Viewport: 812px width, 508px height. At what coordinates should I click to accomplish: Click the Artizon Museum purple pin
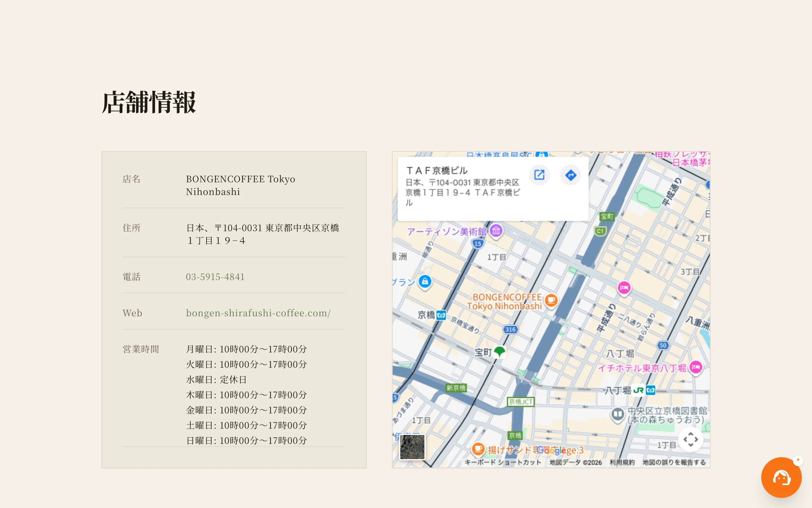click(496, 231)
